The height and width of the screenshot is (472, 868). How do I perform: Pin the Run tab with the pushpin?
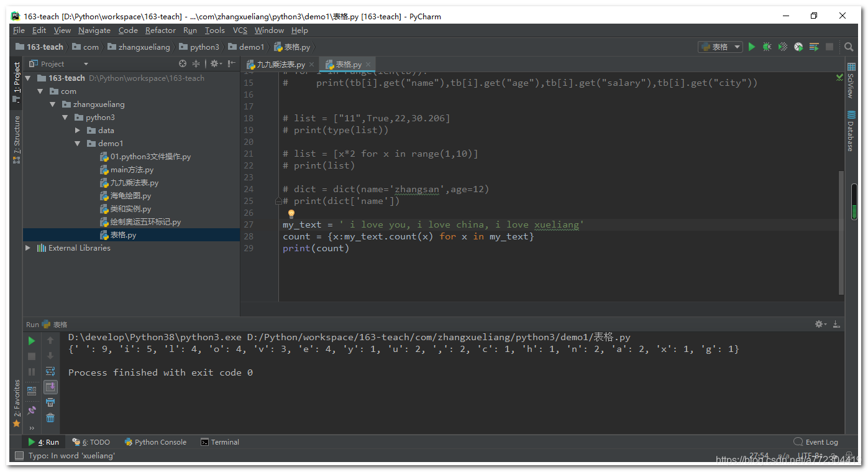[32, 410]
